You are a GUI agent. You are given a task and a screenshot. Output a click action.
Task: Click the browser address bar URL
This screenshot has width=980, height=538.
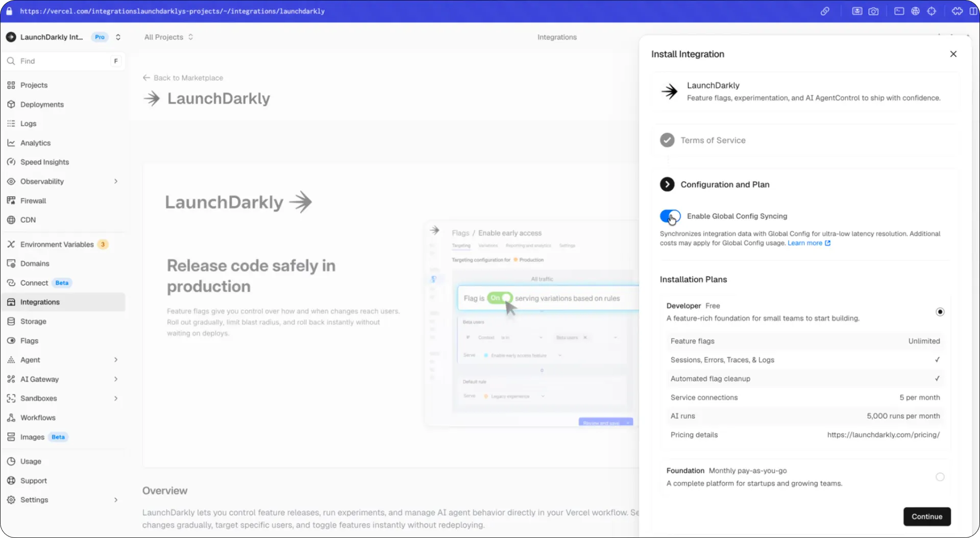pyautogui.click(x=173, y=11)
